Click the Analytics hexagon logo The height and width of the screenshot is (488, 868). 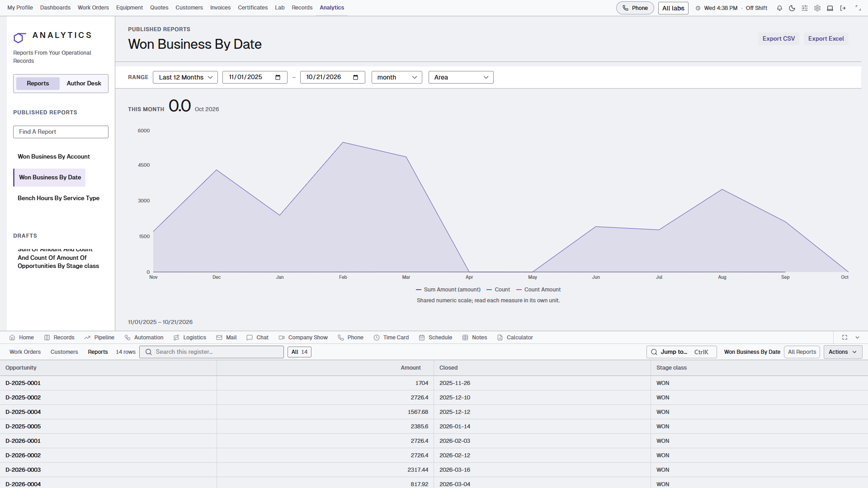19,38
